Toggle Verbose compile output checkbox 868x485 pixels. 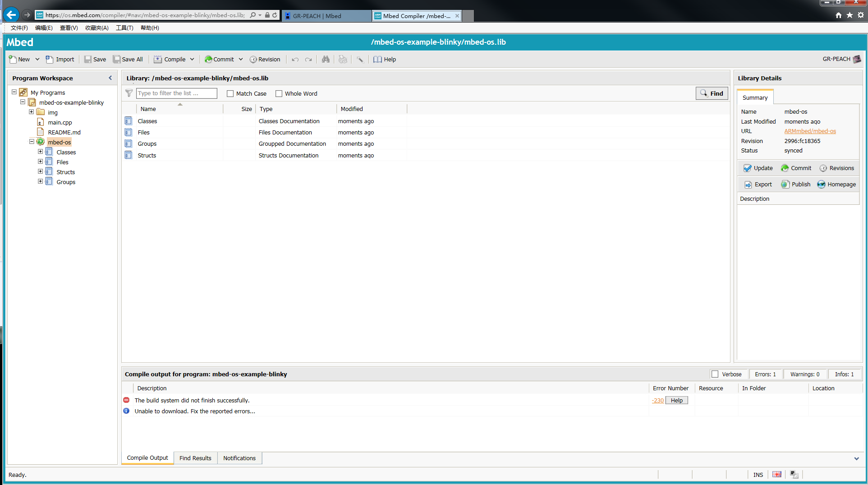click(715, 374)
